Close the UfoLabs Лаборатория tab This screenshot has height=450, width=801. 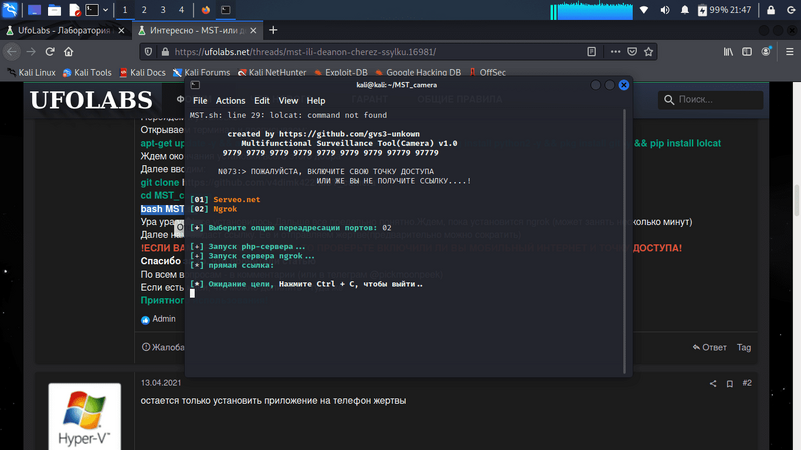121,31
